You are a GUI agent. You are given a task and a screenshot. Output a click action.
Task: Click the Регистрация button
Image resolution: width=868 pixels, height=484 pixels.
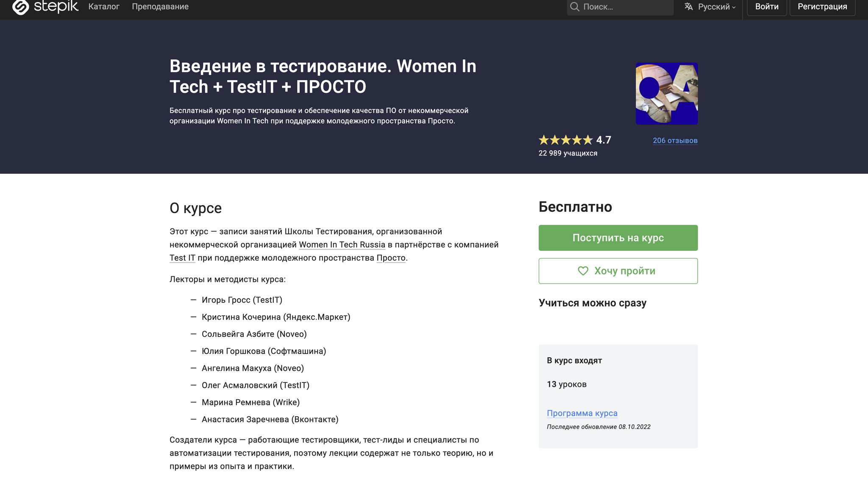click(822, 7)
